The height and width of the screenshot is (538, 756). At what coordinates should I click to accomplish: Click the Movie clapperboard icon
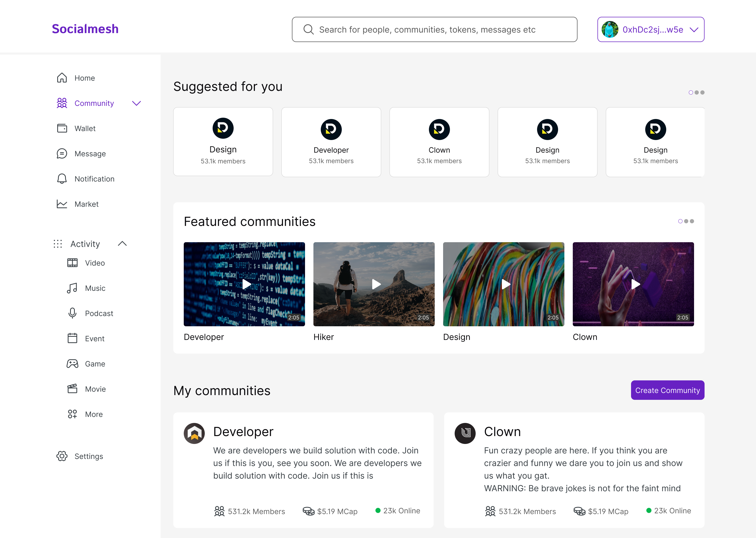[72, 389]
